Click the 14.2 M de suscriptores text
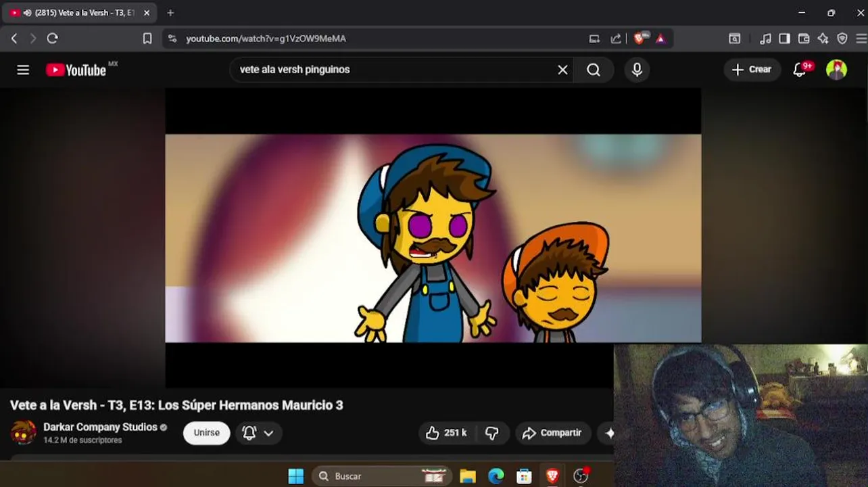The height and width of the screenshot is (487, 868). point(82,440)
